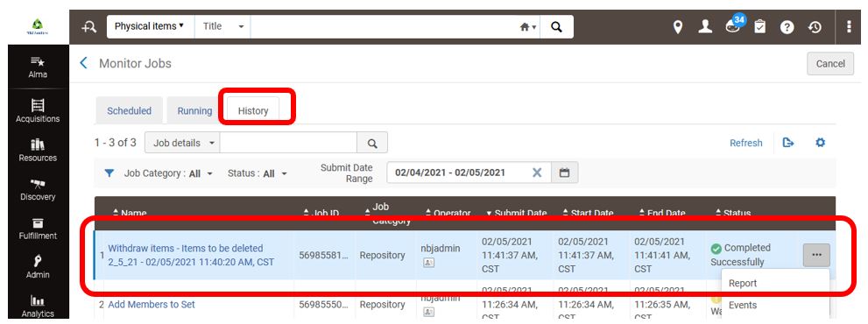This screenshot has height=324, width=868.
Task: Clear the submit date range
Action: coord(537,173)
